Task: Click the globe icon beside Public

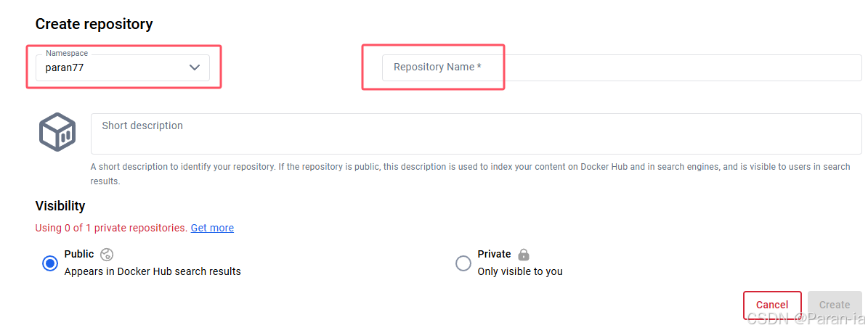Action: (107, 255)
